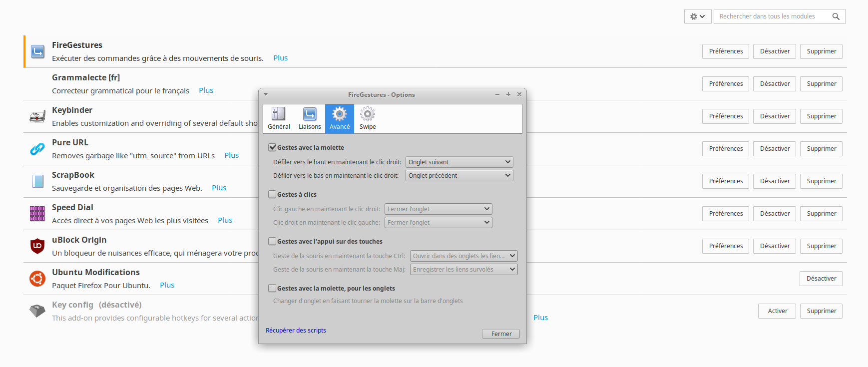Viewport: 868px width, 367px height.
Task: Open the Onglet précédent dropdown
Action: (459, 175)
